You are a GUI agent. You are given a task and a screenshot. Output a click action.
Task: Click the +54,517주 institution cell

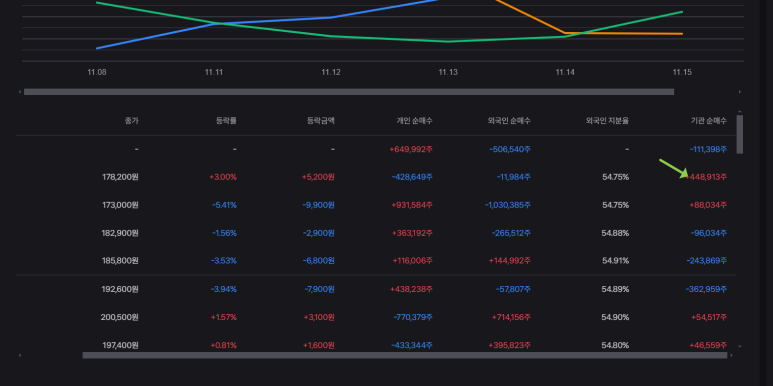click(x=709, y=317)
